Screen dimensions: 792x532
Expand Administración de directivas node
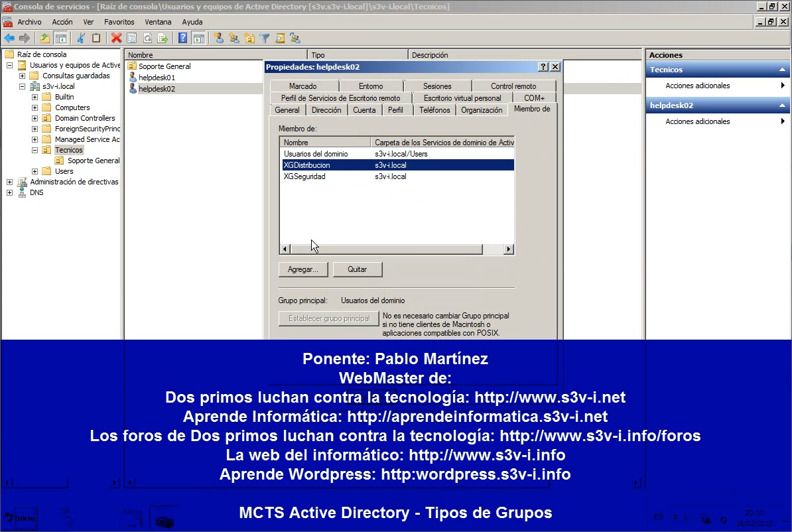click(x=9, y=182)
